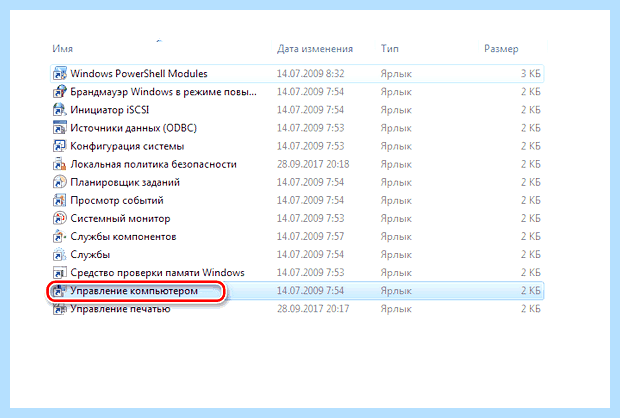Viewport: 620px width, 418px height.
Task: Click the Службы gear icon
Action: 60,254
